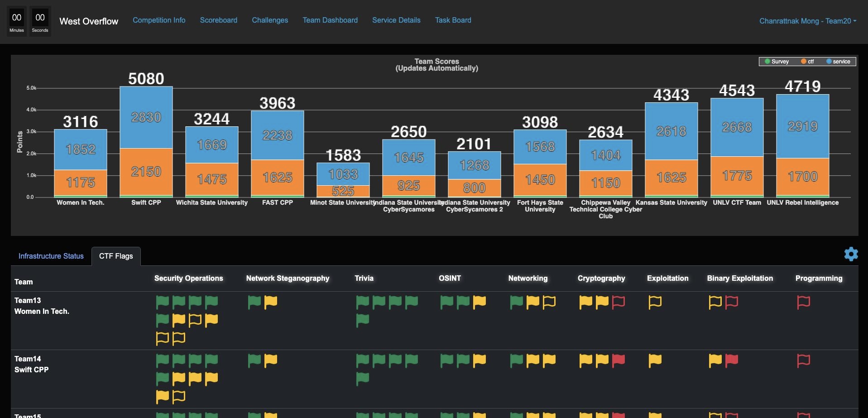The height and width of the screenshot is (418, 868).
Task: Click the Minutes countdown box
Action: click(x=17, y=21)
